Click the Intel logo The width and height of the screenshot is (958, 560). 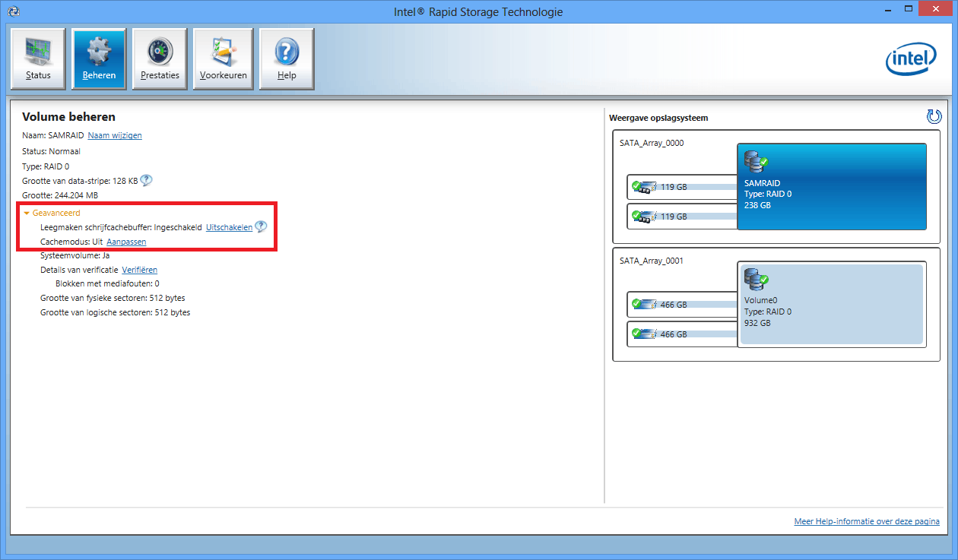(x=910, y=60)
